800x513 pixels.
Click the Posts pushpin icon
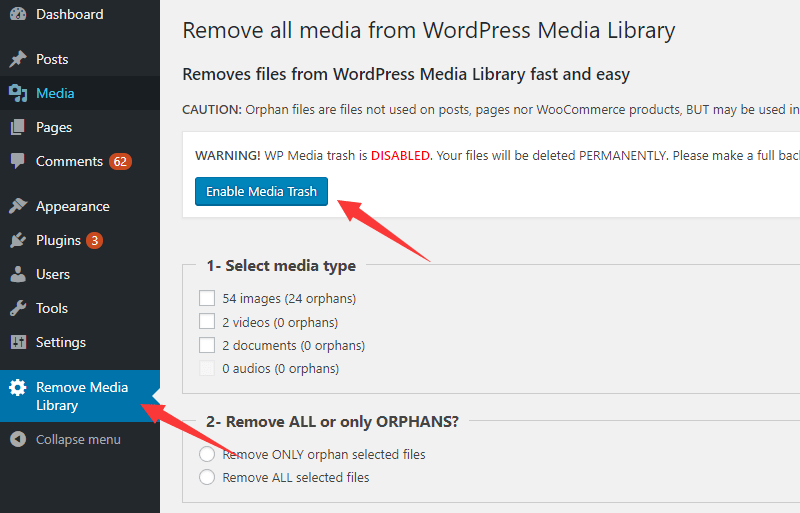(x=18, y=59)
